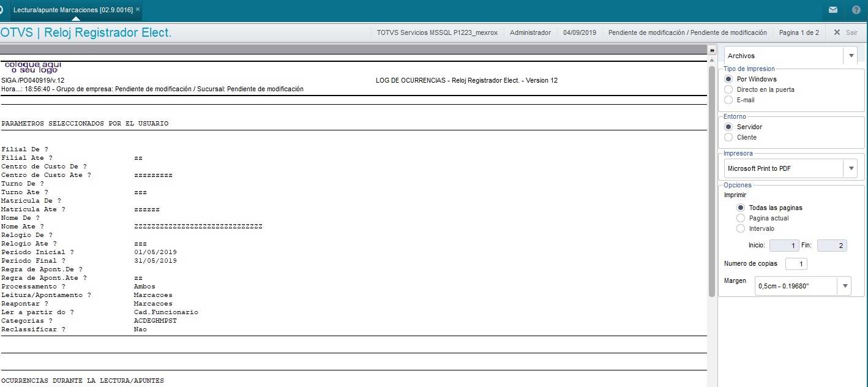Click LOG DE OCURRENCIAS report title
This screenshot has width=868, height=387.
tap(466, 80)
